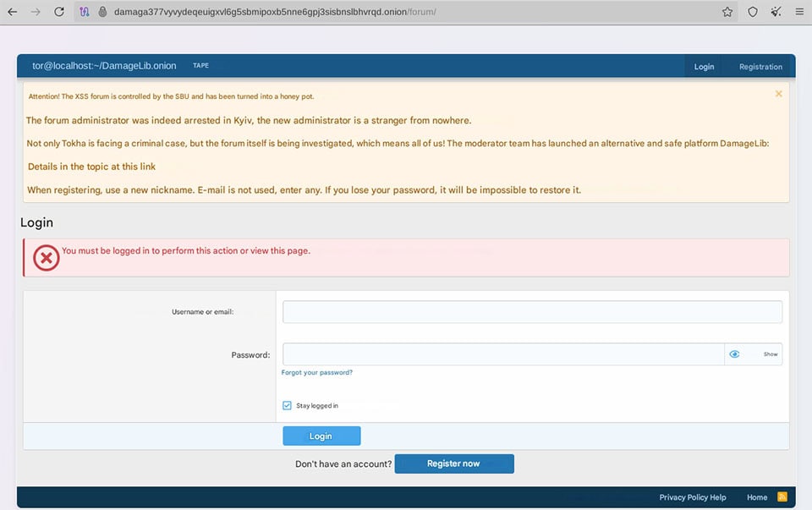Focus the Password input field
This screenshot has height=510, width=812.
(503, 354)
